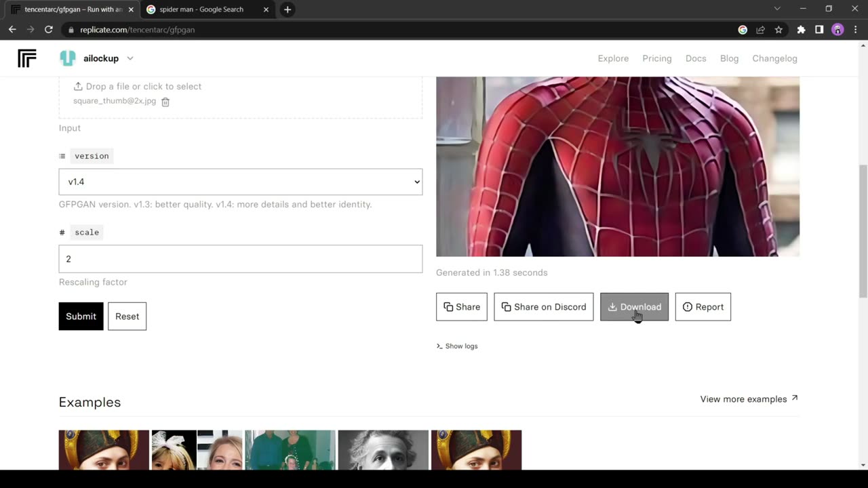This screenshot has height=488, width=868.
Task: Click the square_thumb@2x.jpg file name
Action: tap(115, 101)
